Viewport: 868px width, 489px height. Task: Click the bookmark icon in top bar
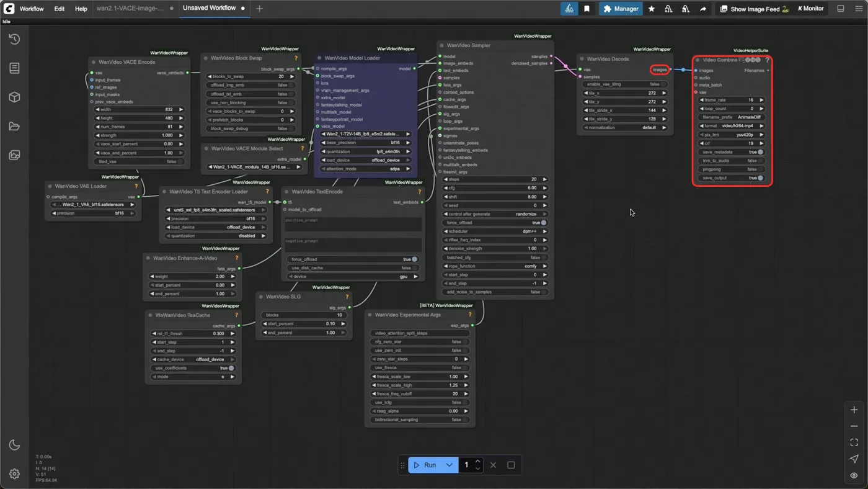[587, 9]
